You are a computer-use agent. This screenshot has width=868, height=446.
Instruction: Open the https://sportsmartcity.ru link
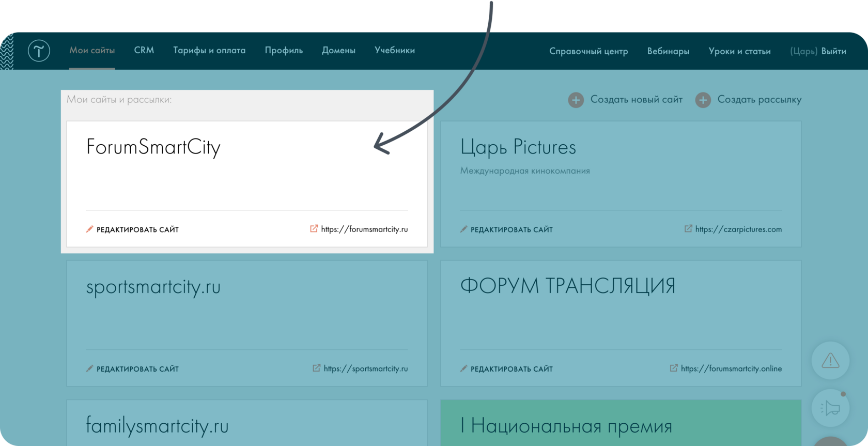(x=366, y=368)
